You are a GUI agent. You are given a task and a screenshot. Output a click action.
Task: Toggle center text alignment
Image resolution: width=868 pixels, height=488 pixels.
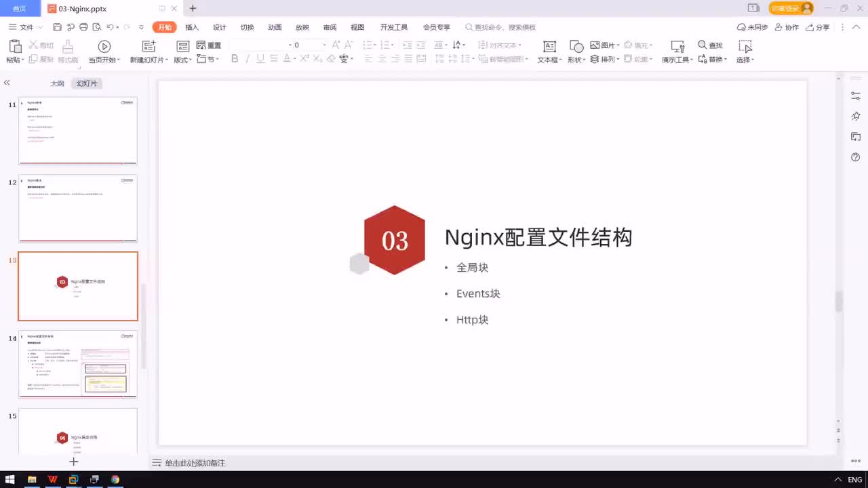point(382,59)
